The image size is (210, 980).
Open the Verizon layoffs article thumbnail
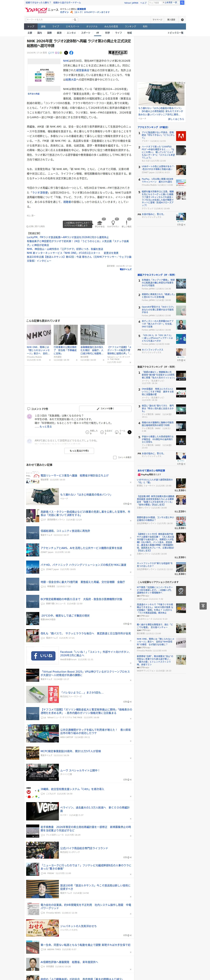click(x=42, y=811)
